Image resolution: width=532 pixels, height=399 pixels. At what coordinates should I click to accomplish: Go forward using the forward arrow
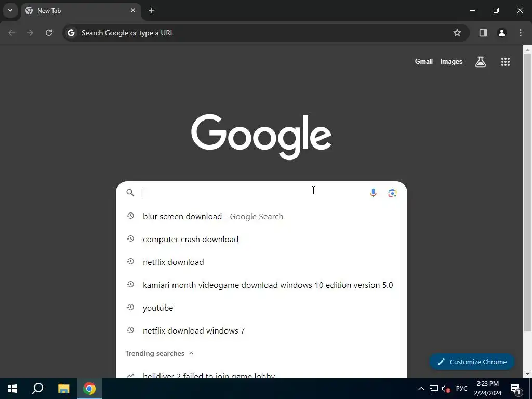coord(30,33)
